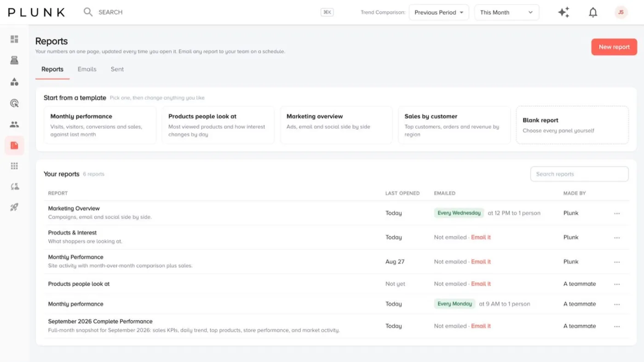Image resolution: width=644 pixels, height=362 pixels.
Task: Switch to the Reports tab
Action: click(x=52, y=69)
